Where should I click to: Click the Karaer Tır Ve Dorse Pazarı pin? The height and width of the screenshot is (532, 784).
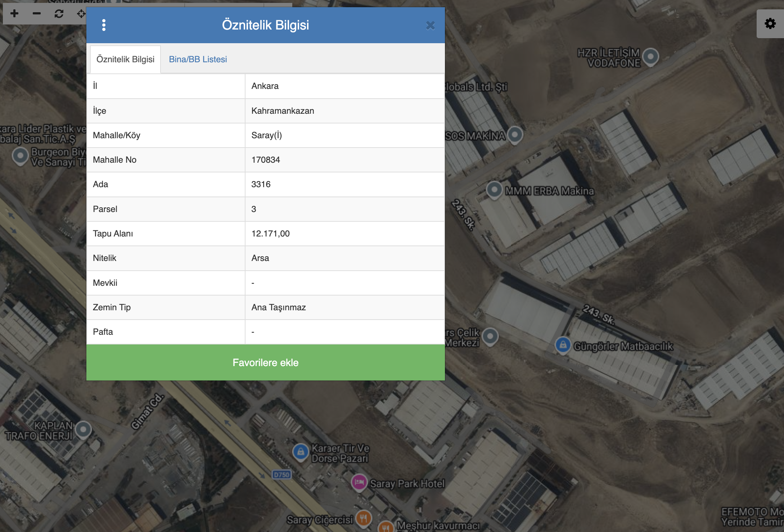coord(301,451)
